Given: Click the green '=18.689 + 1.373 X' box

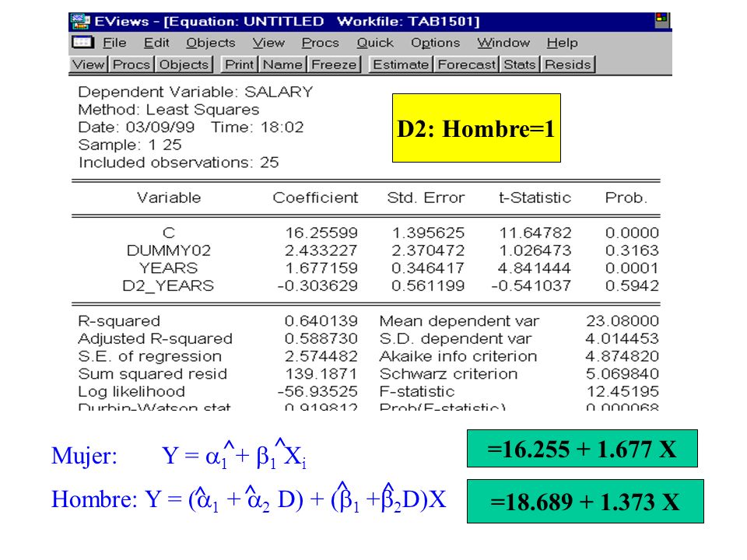Looking at the screenshot, I should tap(585, 502).
